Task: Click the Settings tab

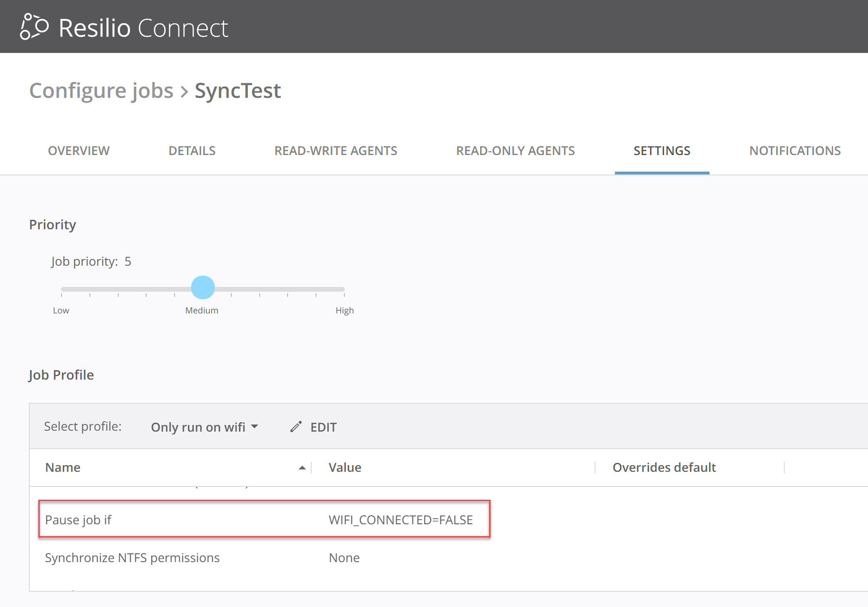Action: [x=661, y=151]
